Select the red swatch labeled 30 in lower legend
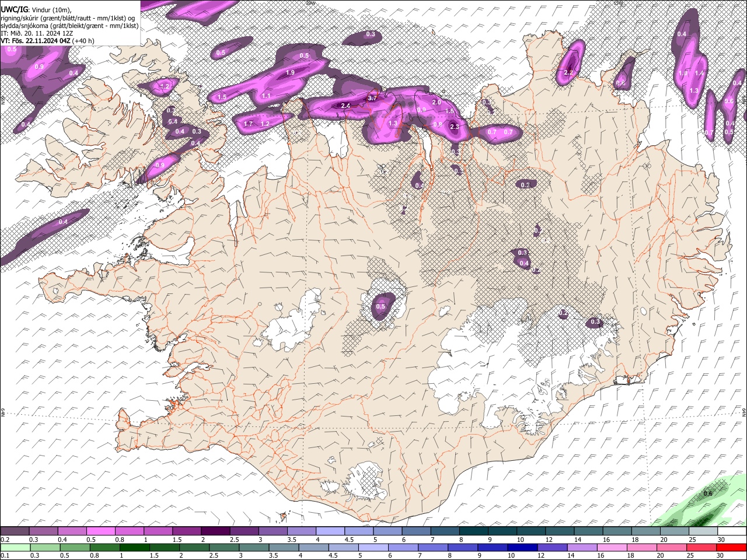 732,547
